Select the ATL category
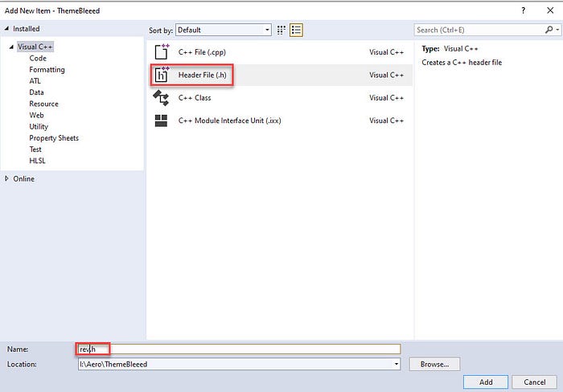The image size is (563, 392). pos(35,81)
